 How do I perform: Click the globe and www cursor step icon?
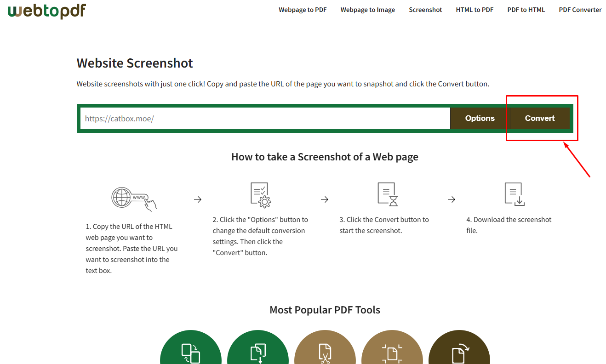coord(134,199)
